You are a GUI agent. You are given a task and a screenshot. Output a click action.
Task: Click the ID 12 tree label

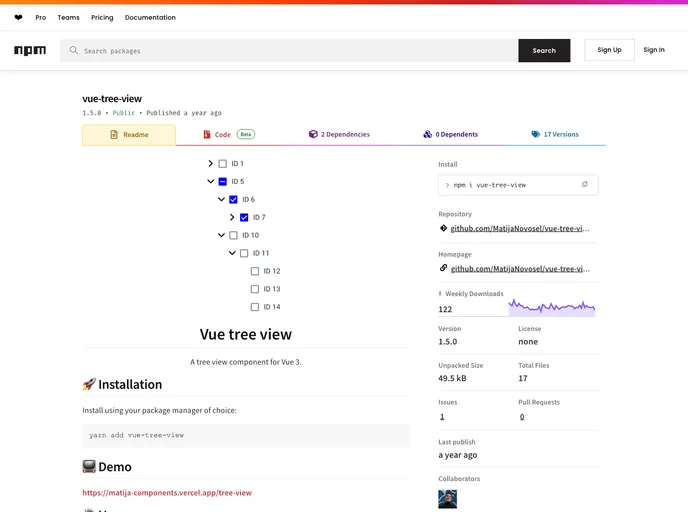click(x=272, y=271)
